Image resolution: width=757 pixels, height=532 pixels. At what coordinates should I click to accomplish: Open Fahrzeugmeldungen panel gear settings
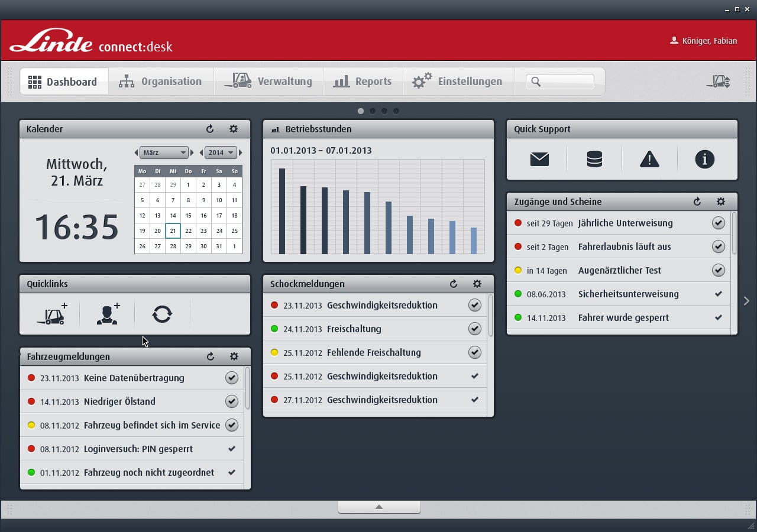click(234, 356)
